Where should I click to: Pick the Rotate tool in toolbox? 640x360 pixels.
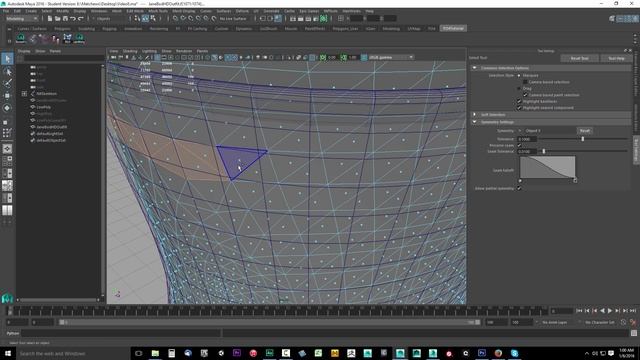pos(7,108)
